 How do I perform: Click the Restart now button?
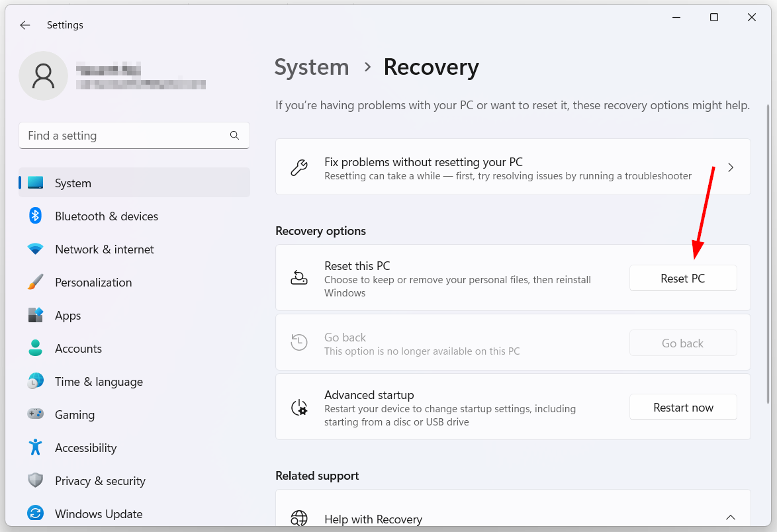click(683, 407)
